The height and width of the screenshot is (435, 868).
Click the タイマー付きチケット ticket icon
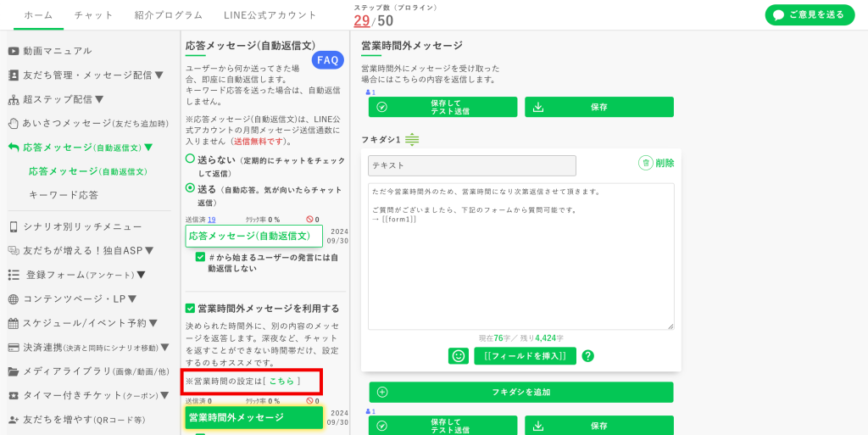click(14, 396)
